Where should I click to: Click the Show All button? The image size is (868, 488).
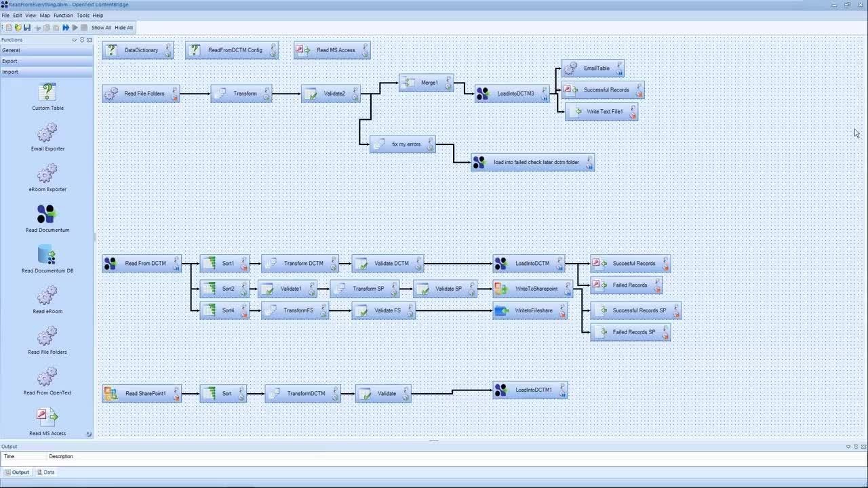tap(101, 28)
